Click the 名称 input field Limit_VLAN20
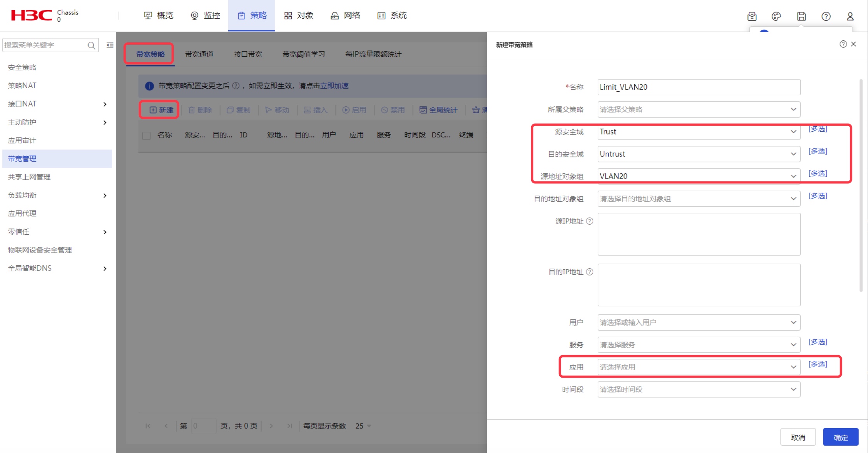This screenshot has width=868, height=453. click(x=699, y=87)
